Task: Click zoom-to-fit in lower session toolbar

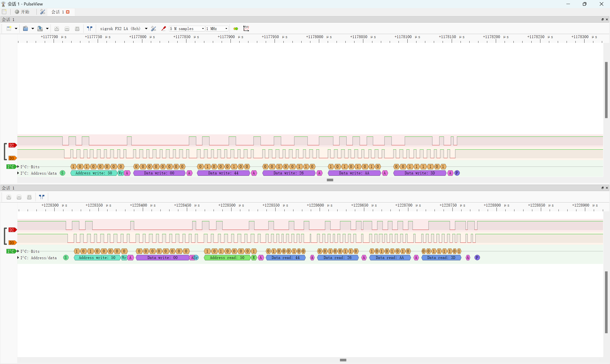Action: point(30,197)
